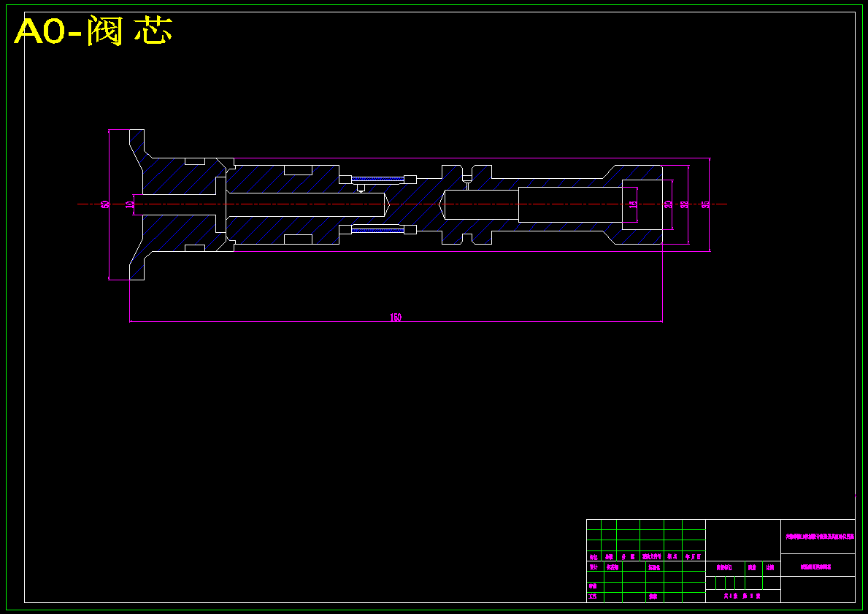Select the "32" diameter dimension text

click(x=685, y=204)
